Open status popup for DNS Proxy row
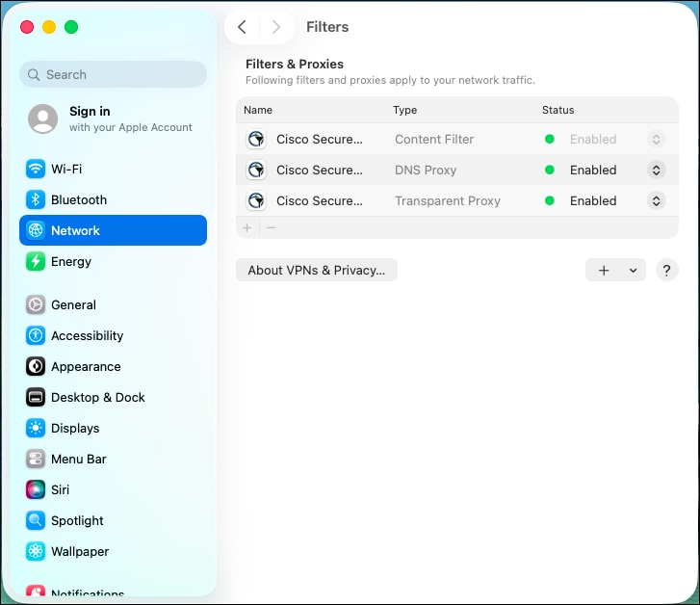Image resolution: width=700 pixels, height=605 pixels. tap(656, 170)
